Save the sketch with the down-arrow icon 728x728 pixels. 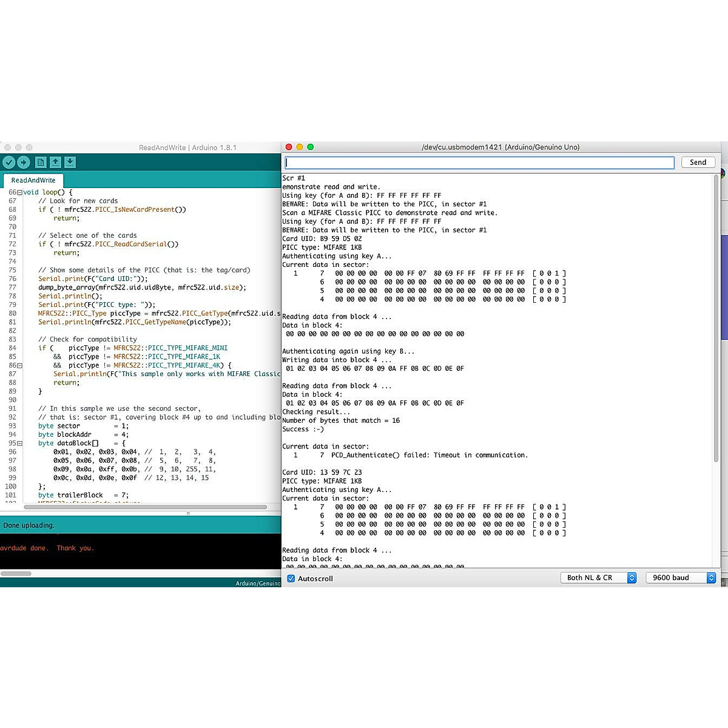coord(70,163)
